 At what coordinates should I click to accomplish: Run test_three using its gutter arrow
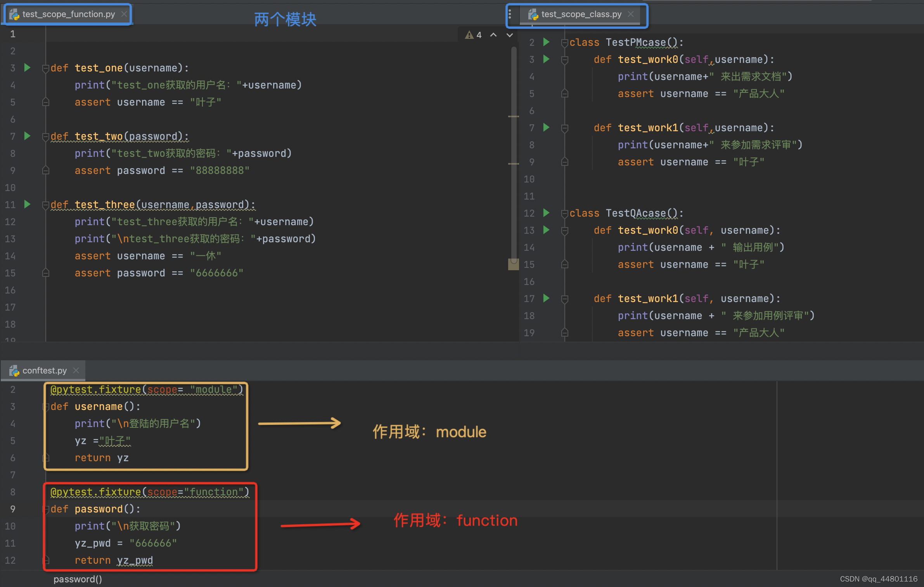(x=27, y=204)
